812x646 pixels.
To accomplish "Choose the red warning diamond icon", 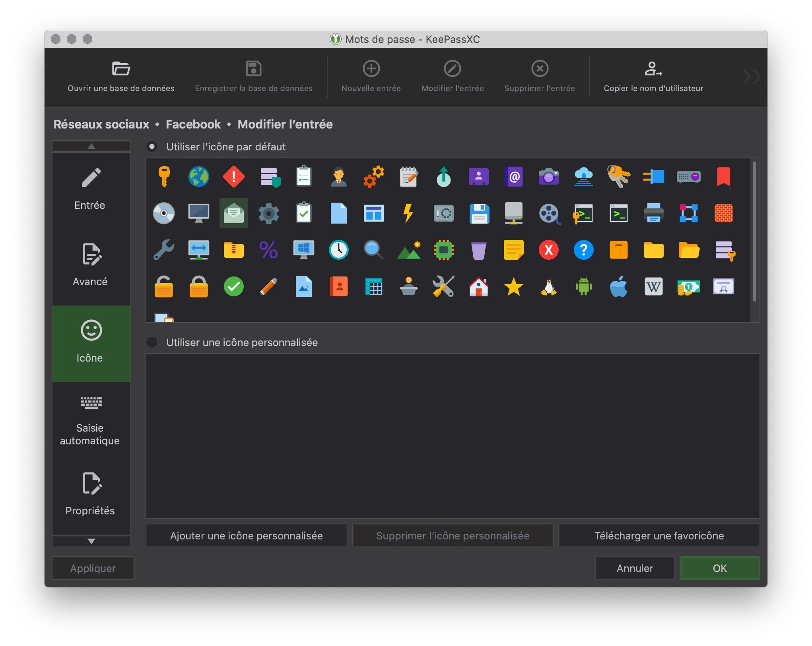I will pos(234,177).
